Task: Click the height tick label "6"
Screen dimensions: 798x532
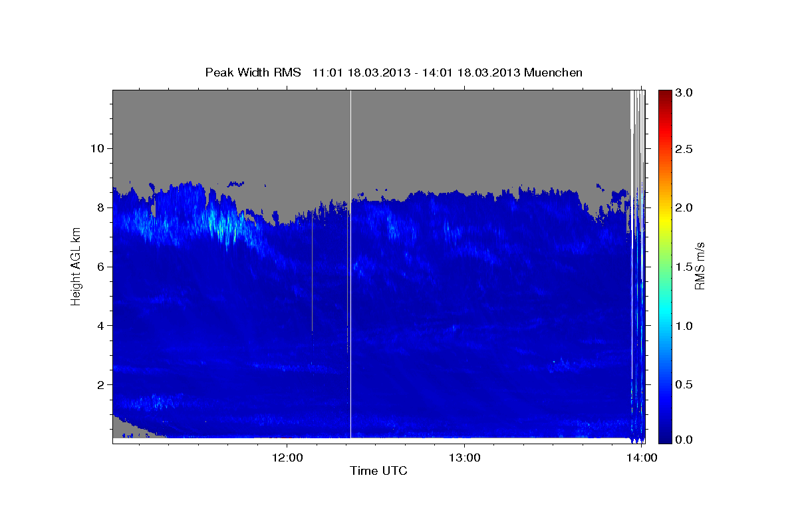Action: [x=100, y=267]
